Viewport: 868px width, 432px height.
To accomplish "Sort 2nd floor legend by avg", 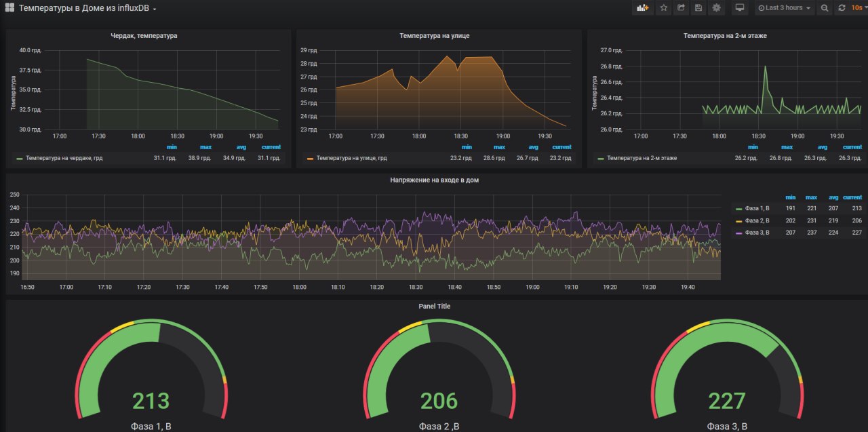I will 822,147.
